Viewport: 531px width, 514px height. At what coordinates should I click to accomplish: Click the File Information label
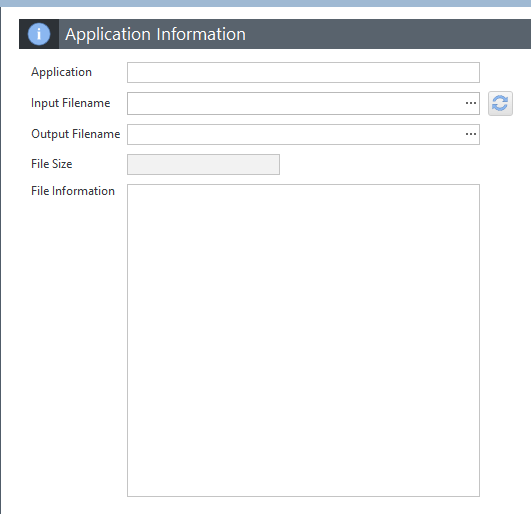tap(73, 191)
